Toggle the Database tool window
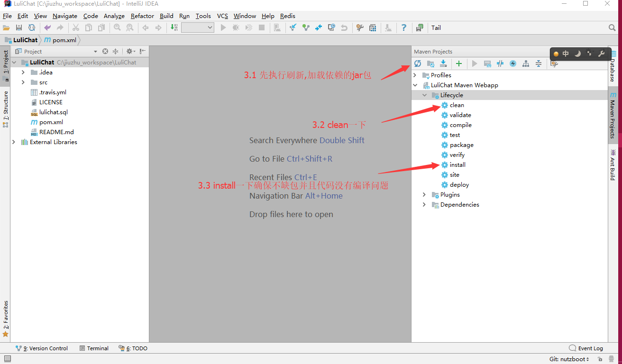 [613, 66]
